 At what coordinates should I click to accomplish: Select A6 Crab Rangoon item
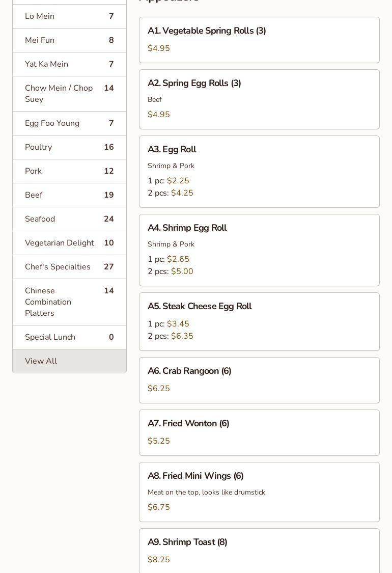(x=259, y=380)
